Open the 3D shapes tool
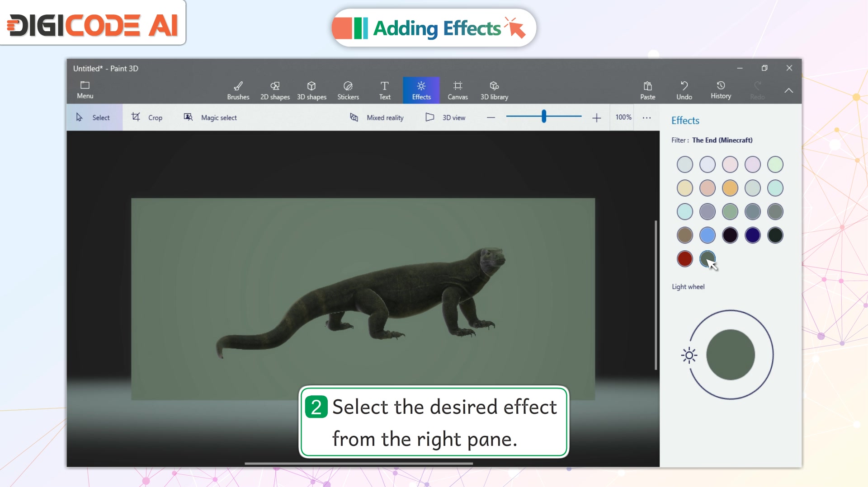The width and height of the screenshot is (868, 487). pyautogui.click(x=311, y=90)
